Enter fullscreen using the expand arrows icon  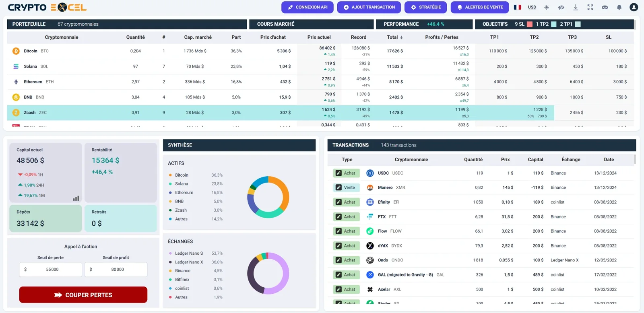(590, 7)
